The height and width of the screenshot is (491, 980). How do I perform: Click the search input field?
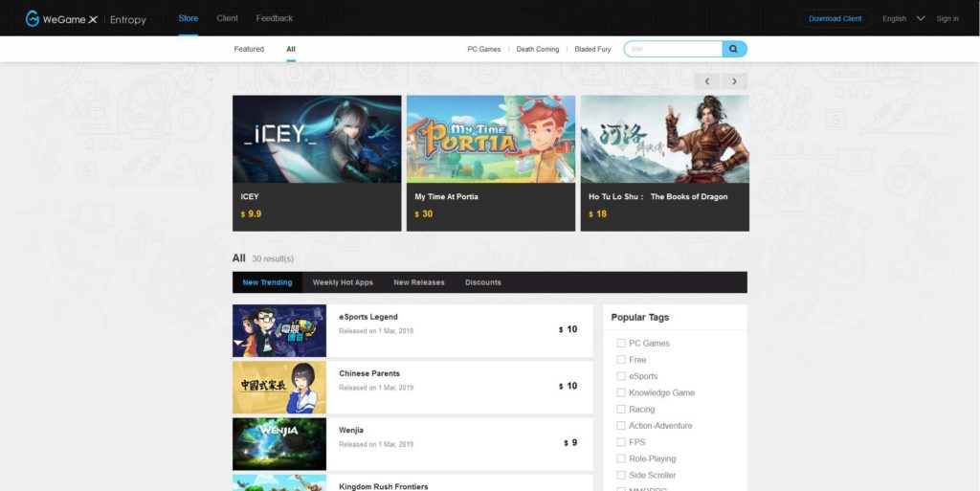[x=673, y=49]
